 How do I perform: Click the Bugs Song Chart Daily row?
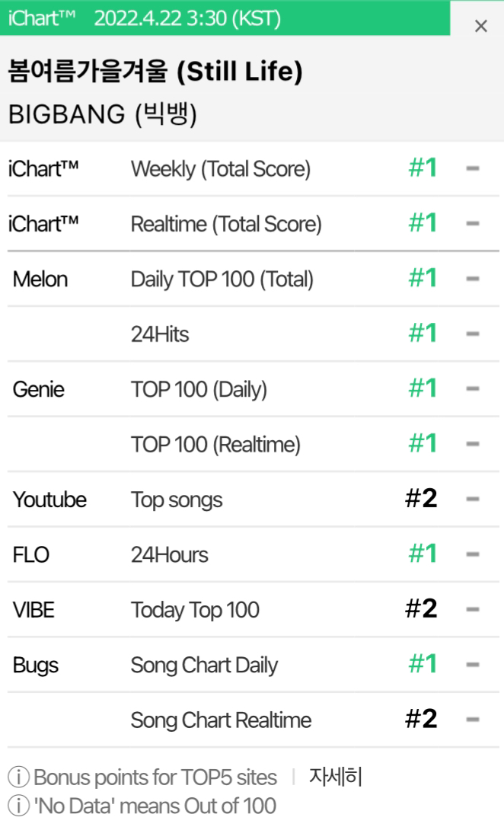(x=253, y=664)
